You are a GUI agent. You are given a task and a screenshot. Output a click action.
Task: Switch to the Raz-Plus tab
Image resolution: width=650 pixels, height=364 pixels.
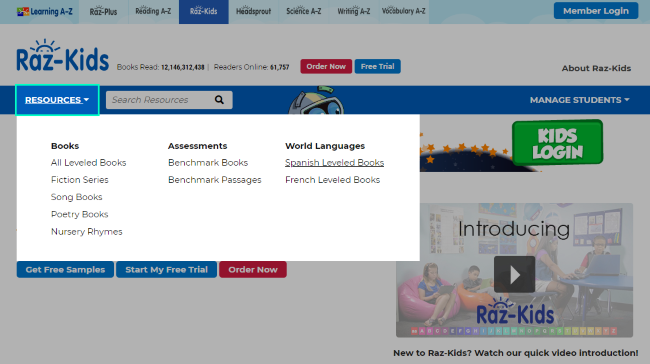[103, 12]
